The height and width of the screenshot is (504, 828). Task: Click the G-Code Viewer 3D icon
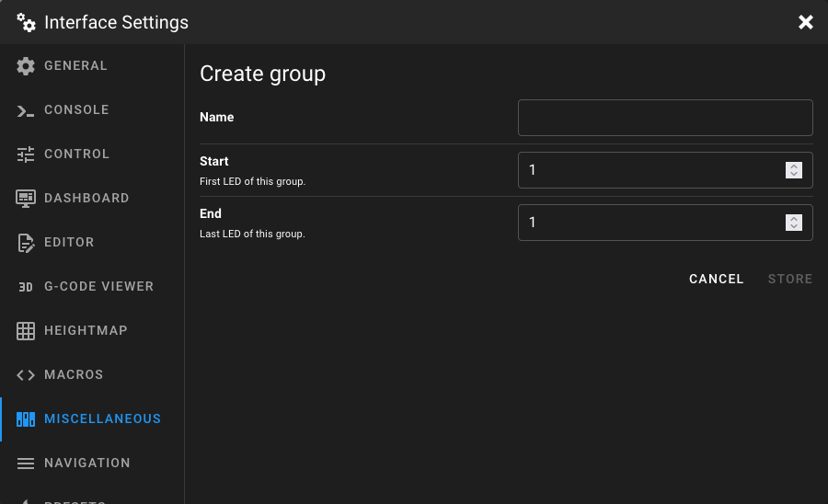[26, 287]
